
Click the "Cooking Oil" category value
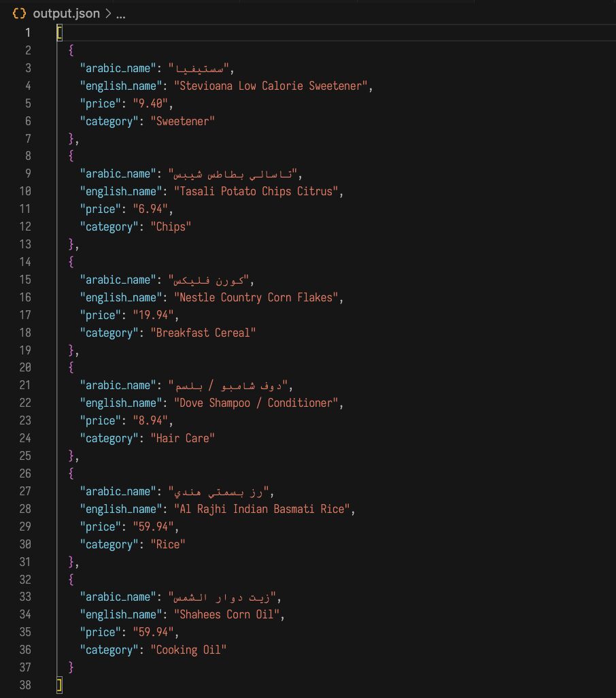pyautogui.click(x=188, y=650)
